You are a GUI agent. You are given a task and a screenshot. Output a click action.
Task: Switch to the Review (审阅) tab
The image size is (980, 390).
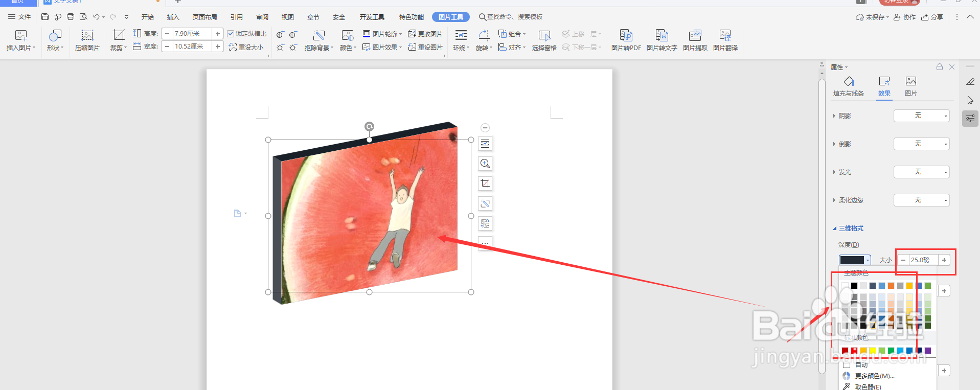click(x=262, y=17)
